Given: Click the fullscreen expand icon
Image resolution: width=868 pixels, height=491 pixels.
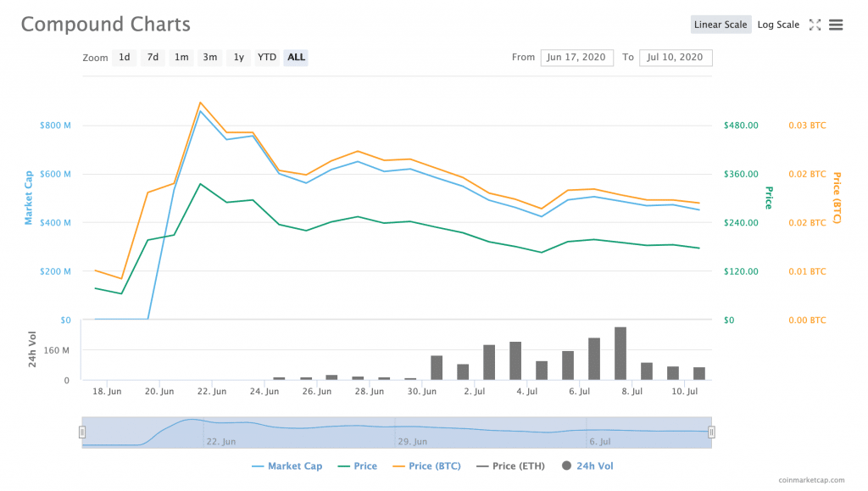Looking at the screenshot, I should coord(815,25).
